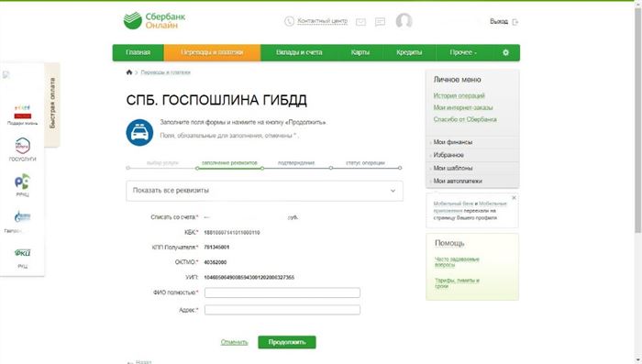Select the УИП number value
The height and width of the screenshot is (364, 642).
coord(249,277)
